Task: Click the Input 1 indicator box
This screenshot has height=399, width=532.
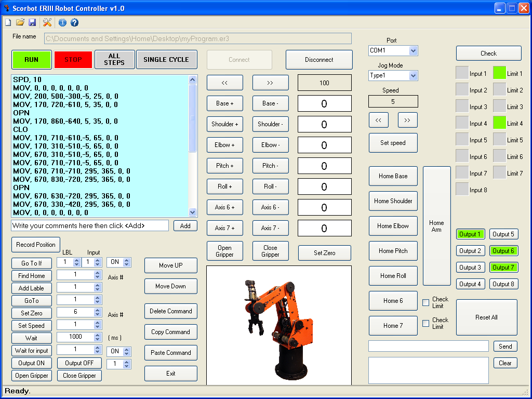Action: pyautogui.click(x=462, y=73)
